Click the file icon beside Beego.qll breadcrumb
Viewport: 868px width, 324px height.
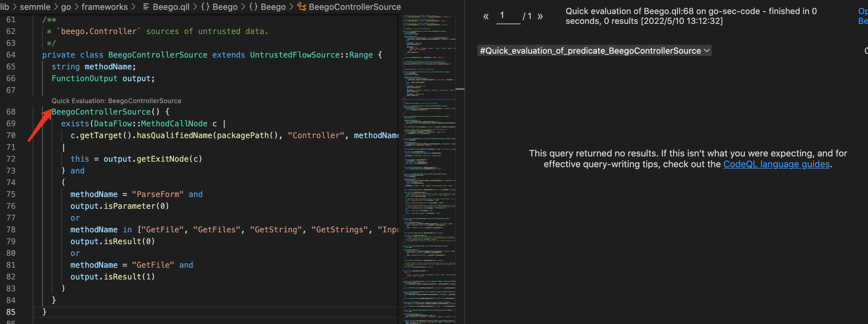pyautogui.click(x=146, y=7)
